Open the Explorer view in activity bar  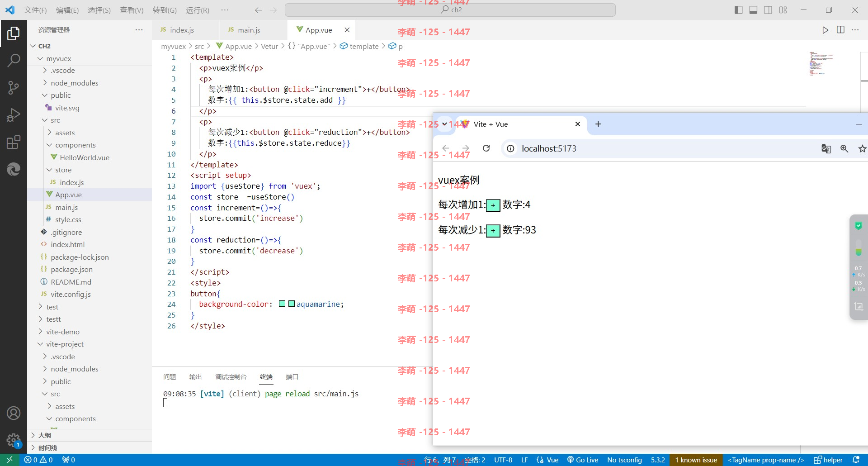click(14, 33)
